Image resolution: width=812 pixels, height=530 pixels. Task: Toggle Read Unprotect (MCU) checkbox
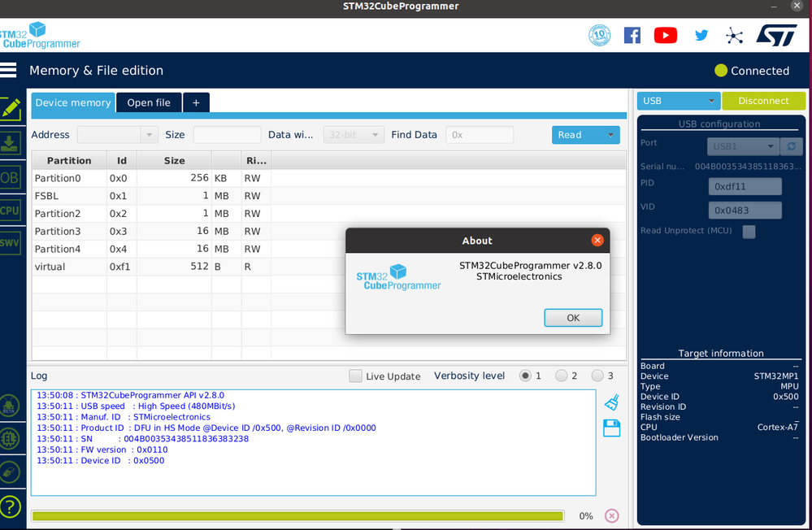(749, 232)
